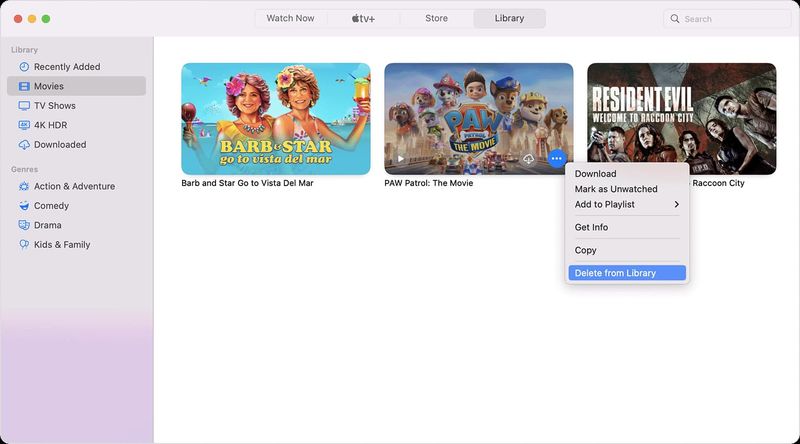
Task: Click the green full-screen window button
Action: coord(46,19)
